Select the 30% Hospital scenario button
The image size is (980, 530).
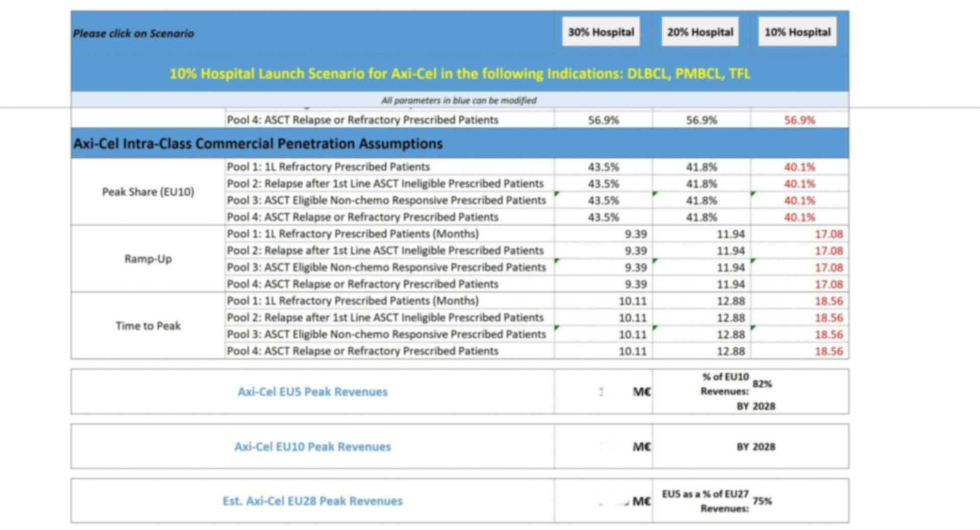tap(601, 32)
